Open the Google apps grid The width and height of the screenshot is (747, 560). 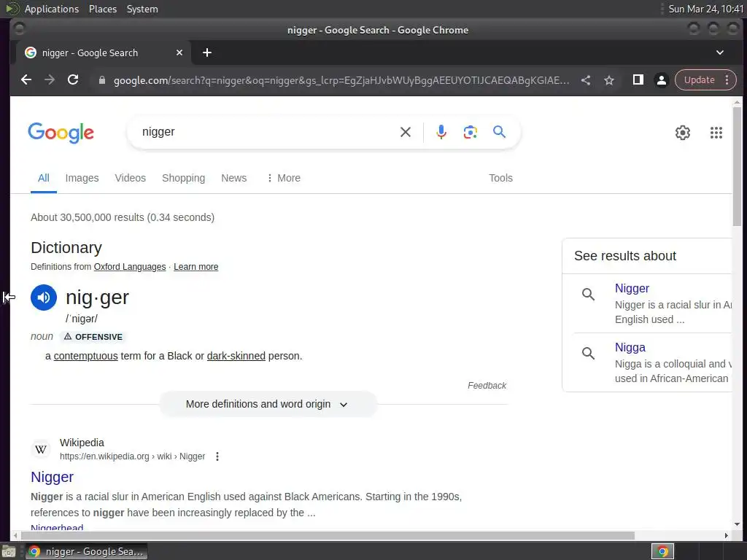point(716,133)
